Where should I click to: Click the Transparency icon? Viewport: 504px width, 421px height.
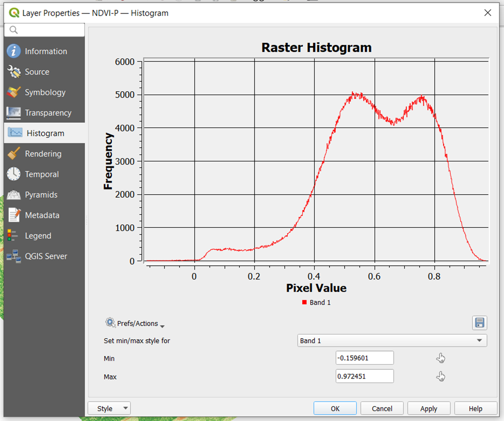pyautogui.click(x=13, y=113)
